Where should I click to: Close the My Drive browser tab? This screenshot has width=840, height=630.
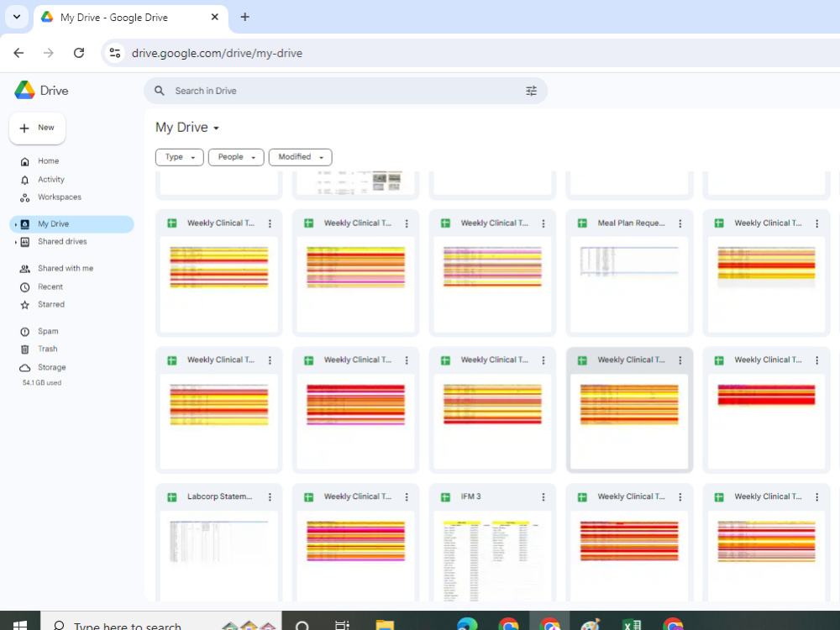(214, 17)
